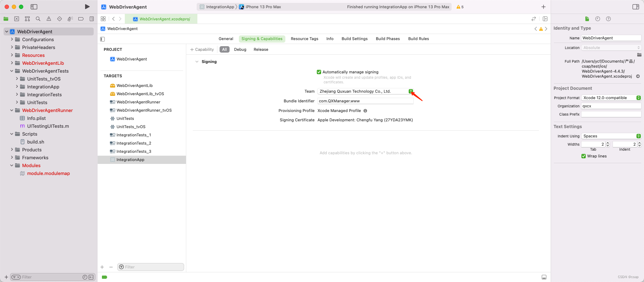Click the targets Filter field
The width and height of the screenshot is (644, 282).
[x=151, y=267]
